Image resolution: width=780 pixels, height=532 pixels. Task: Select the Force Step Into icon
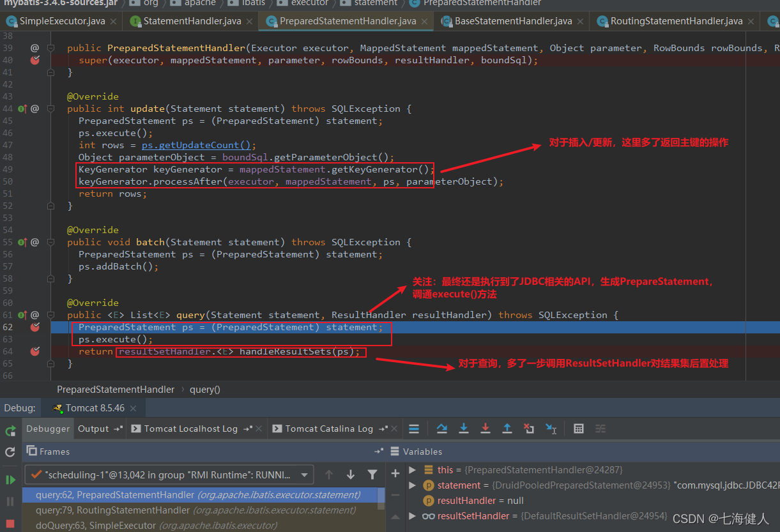point(486,429)
